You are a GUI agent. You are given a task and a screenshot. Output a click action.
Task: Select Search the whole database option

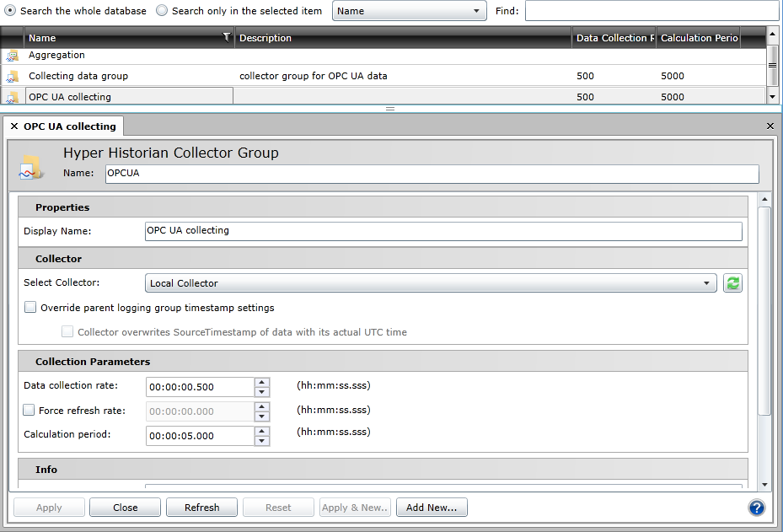coord(10,11)
